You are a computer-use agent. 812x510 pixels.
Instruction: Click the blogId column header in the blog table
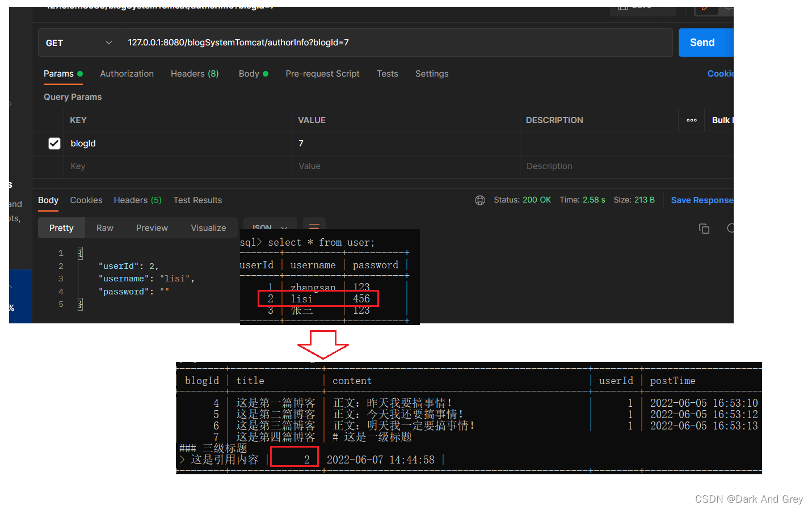202,381
